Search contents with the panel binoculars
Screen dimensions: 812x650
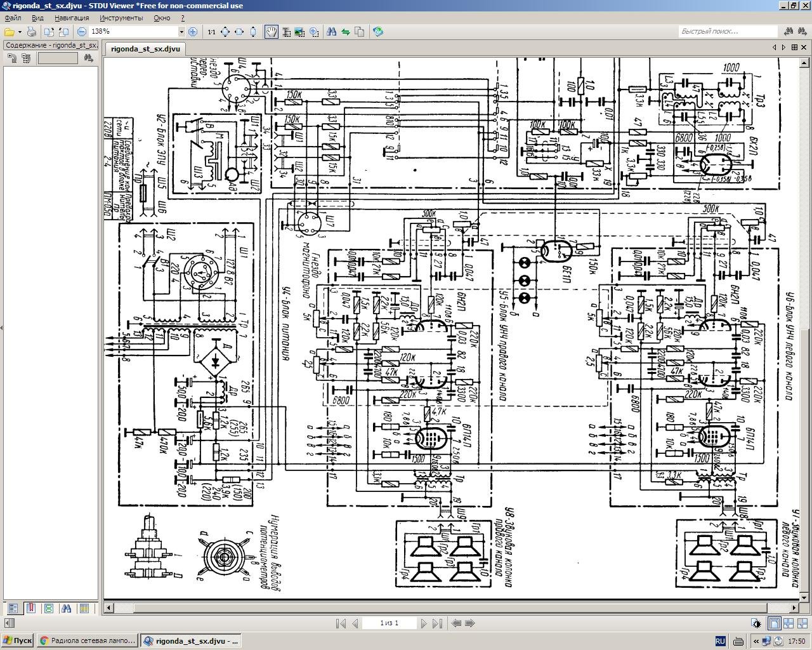coord(88,58)
